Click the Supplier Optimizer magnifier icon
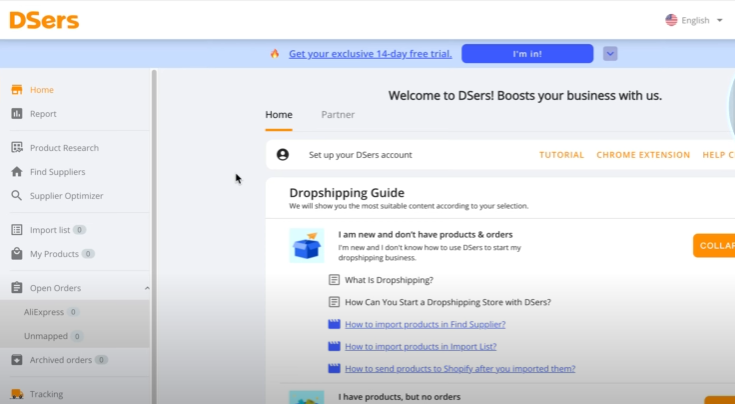Image resolution: width=735 pixels, height=404 pixels. (x=17, y=195)
